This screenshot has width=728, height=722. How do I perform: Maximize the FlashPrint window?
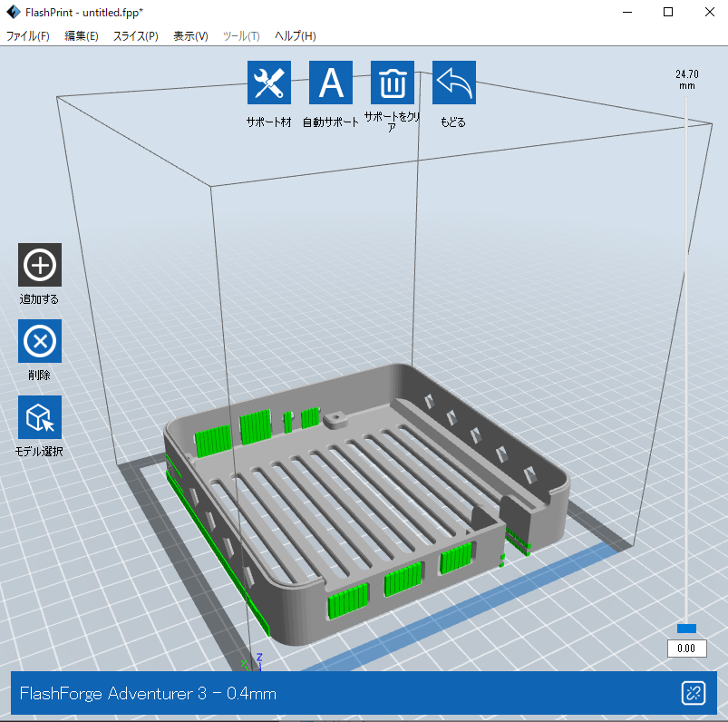[x=668, y=13]
